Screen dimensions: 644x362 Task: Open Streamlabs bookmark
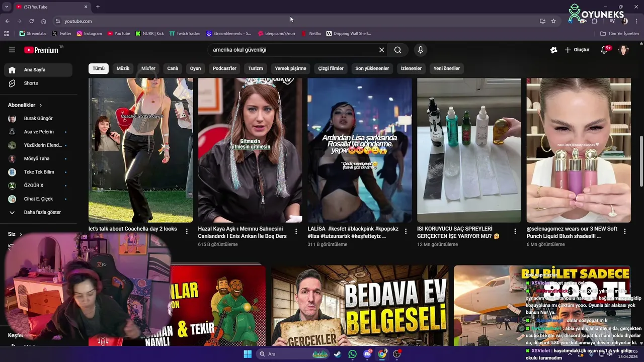point(33,34)
